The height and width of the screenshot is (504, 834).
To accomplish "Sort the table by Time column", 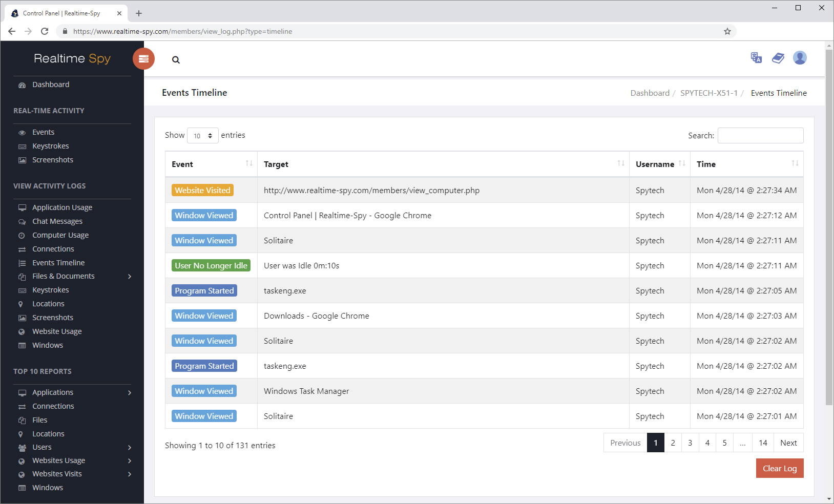I will [x=747, y=164].
